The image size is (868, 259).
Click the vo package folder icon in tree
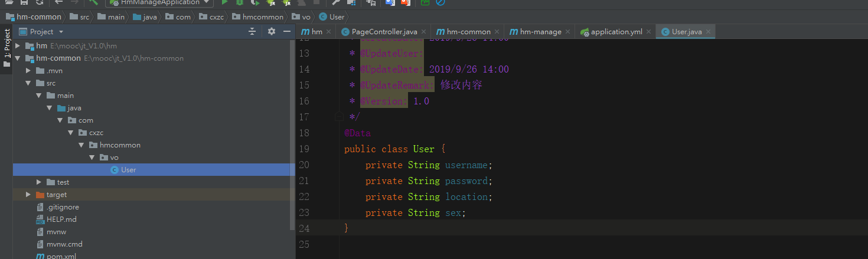click(103, 158)
